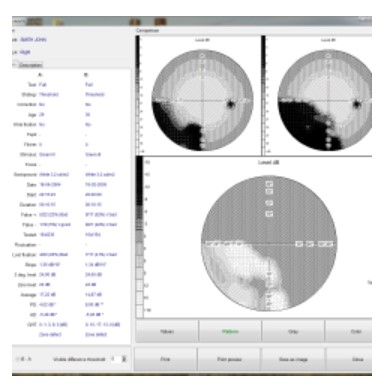Viewport: 384px width, 386px height.
Task: Select the green Pattern display button
Action: (x=230, y=332)
